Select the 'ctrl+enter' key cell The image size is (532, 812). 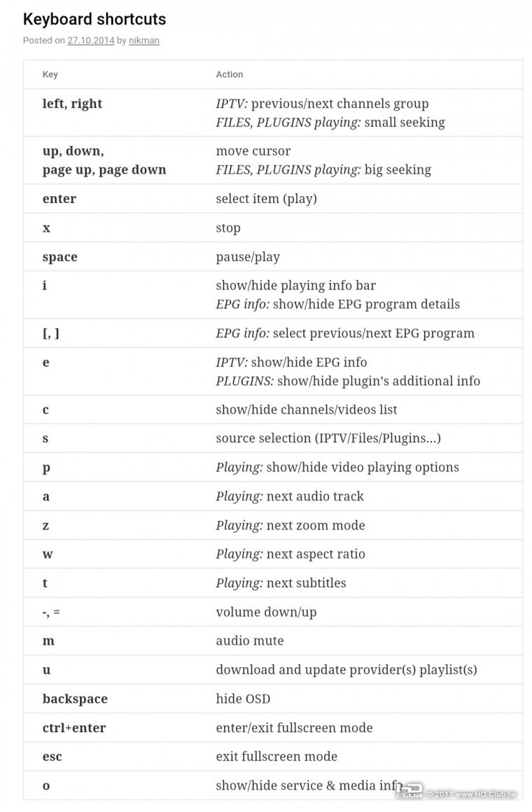pos(74,728)
